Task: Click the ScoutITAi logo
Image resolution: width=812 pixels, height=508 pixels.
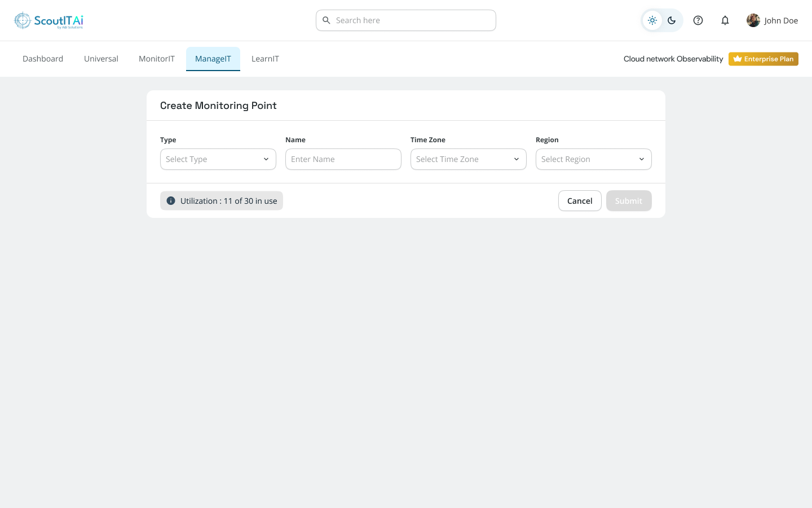Action: pos(48,20)
